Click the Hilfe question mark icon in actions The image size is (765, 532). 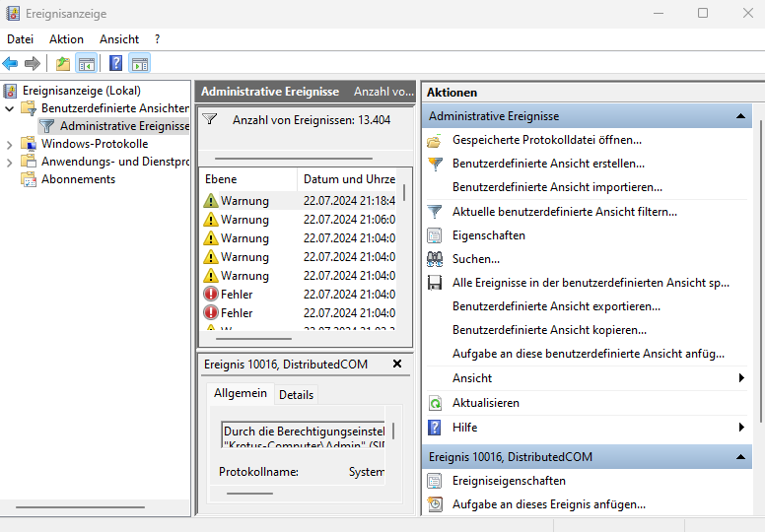(x=434, y=428)
